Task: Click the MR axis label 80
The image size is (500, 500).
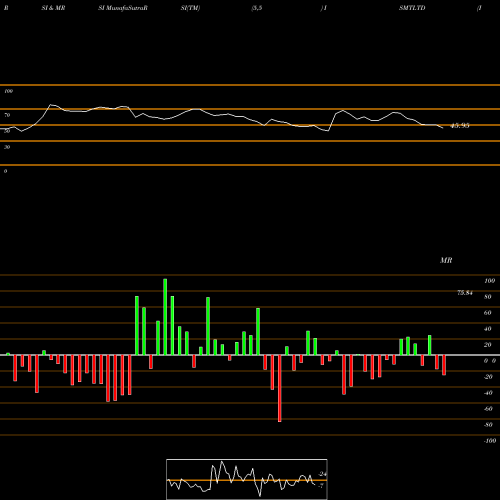Action: pyautogui.click(x=488, y=297)
